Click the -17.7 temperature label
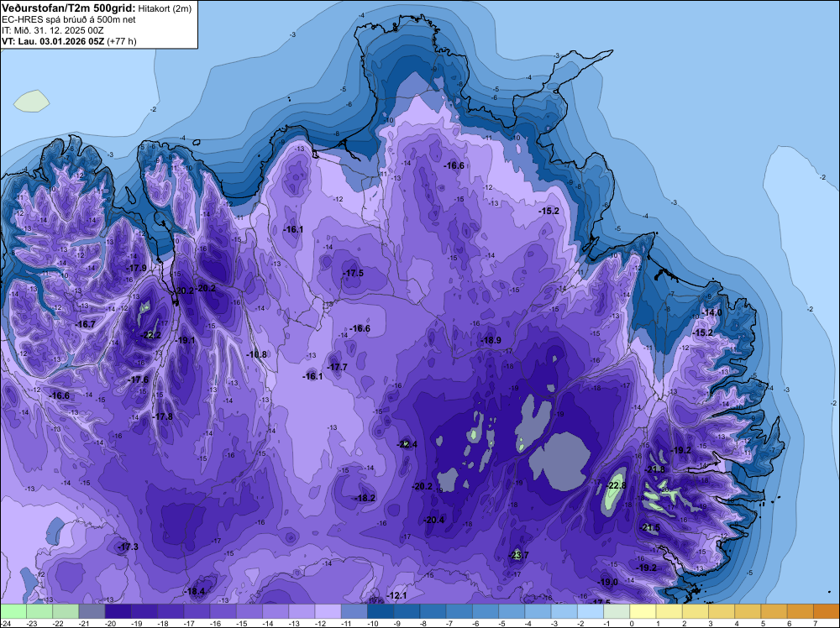The width and height of the screenshot is (840, 628). [337, 367]
